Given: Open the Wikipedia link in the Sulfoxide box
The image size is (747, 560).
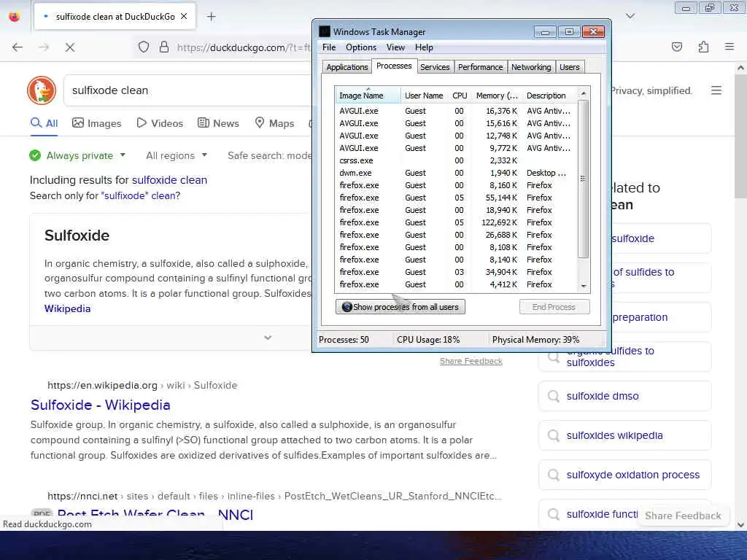Looking at the screenshot, I should (x=67, y=308).
